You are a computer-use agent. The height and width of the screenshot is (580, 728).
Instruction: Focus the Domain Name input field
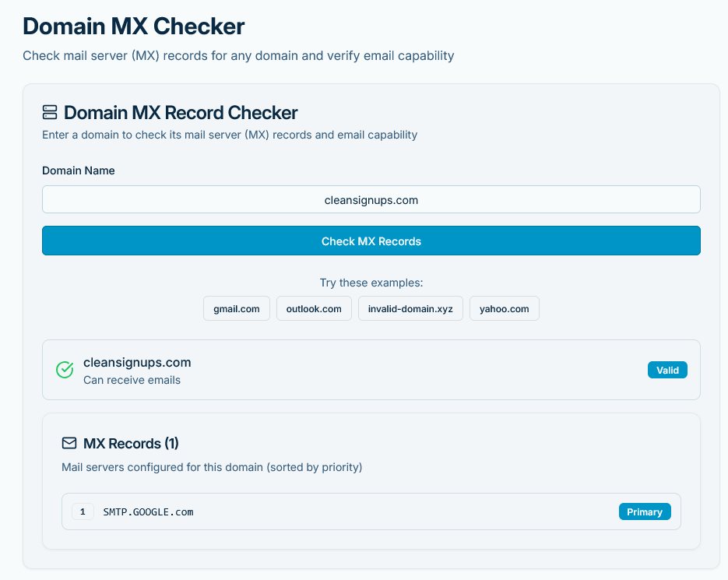(x=371, y=199)
